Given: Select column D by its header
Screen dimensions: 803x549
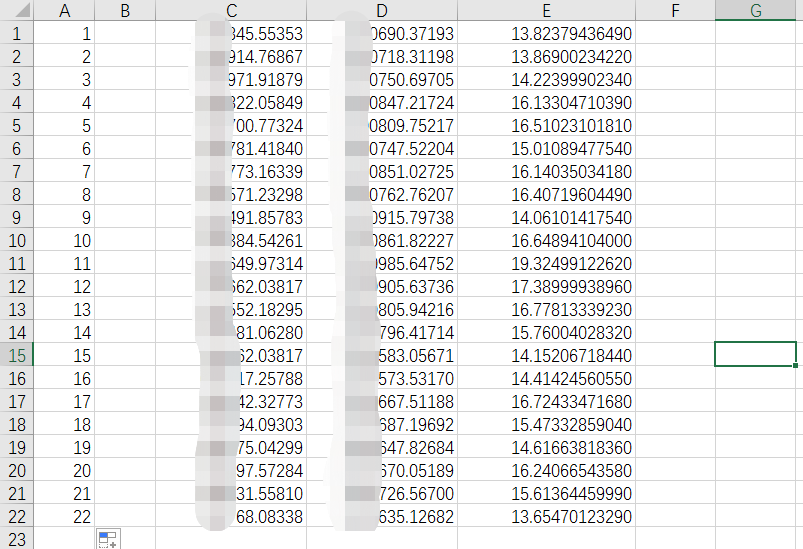Looking at the screenshot, I should tap(381, 11).
